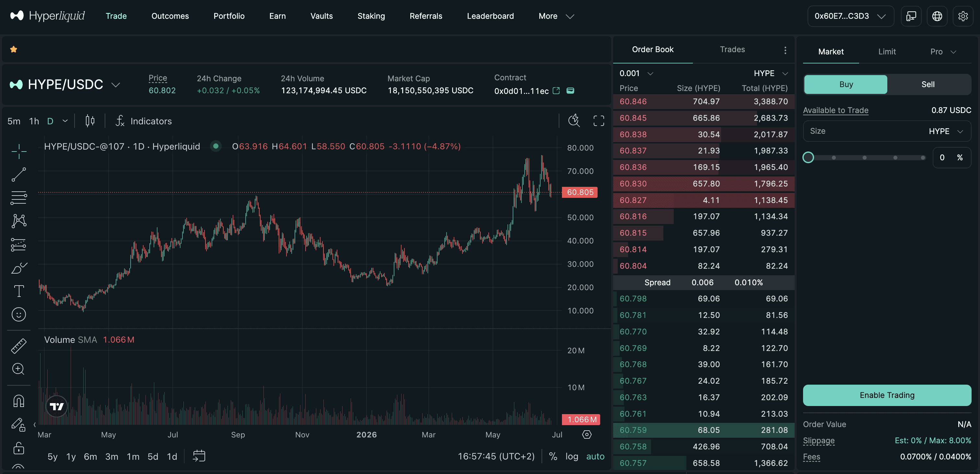Select the 60.830 ask row in order book
The height and width of the screenshot is (474, 980).
click(x=704, y=184)
